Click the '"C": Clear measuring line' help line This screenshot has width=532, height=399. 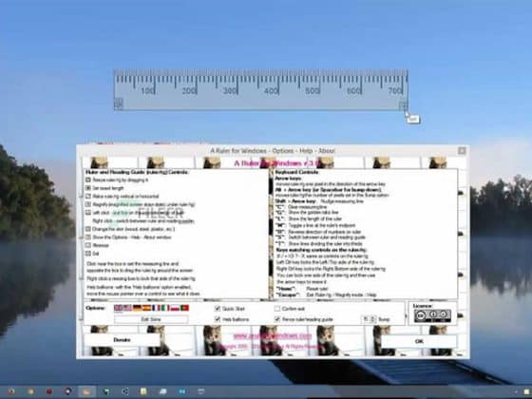tap(302, 207)
